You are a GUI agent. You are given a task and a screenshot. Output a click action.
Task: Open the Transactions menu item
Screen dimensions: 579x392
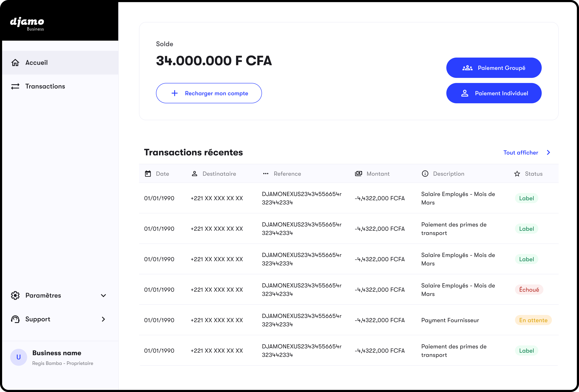[45, 86]
